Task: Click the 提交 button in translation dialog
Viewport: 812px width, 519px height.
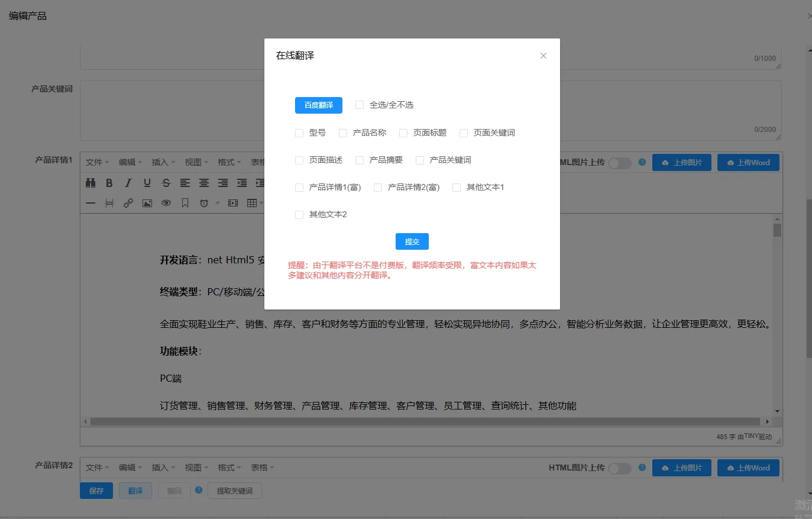Action: (412, 241)
